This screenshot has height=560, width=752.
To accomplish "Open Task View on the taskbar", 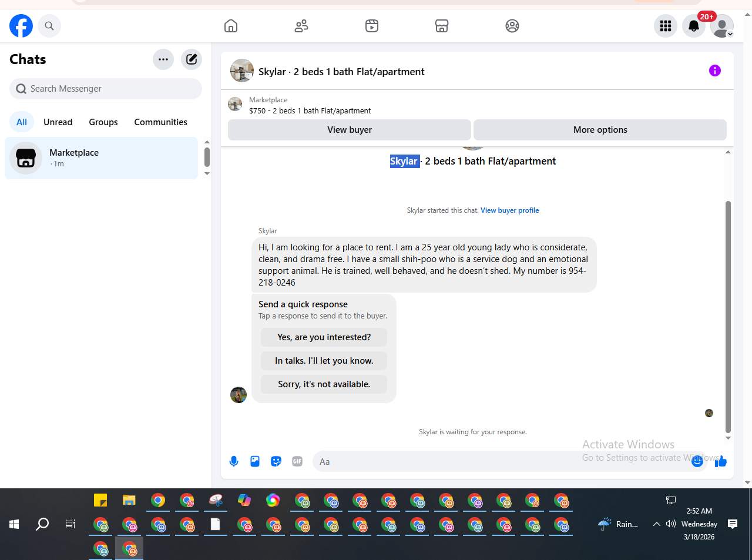I will 70,524.
